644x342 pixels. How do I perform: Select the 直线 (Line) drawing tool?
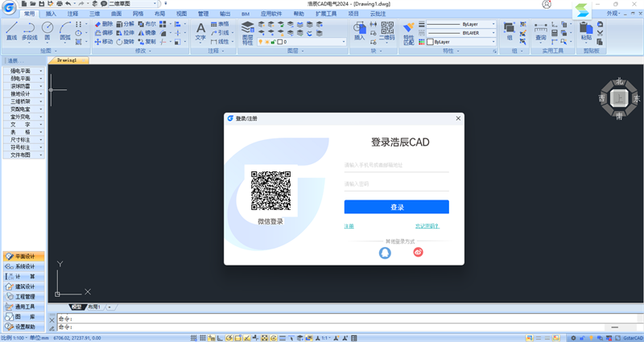11,31
